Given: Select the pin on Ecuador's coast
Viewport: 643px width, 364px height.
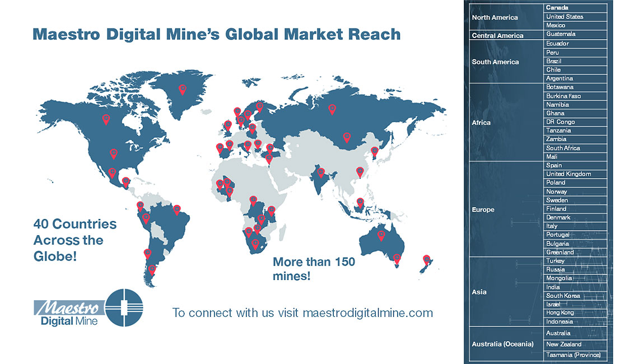Looking at the screenshot, I should pyautogui.click(x=140, y=207).
